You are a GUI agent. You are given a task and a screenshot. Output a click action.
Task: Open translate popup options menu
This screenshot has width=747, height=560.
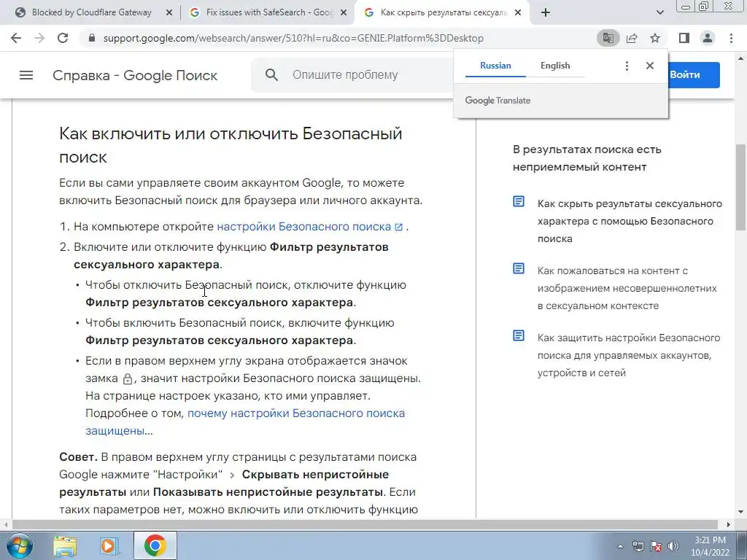point(627,66)
